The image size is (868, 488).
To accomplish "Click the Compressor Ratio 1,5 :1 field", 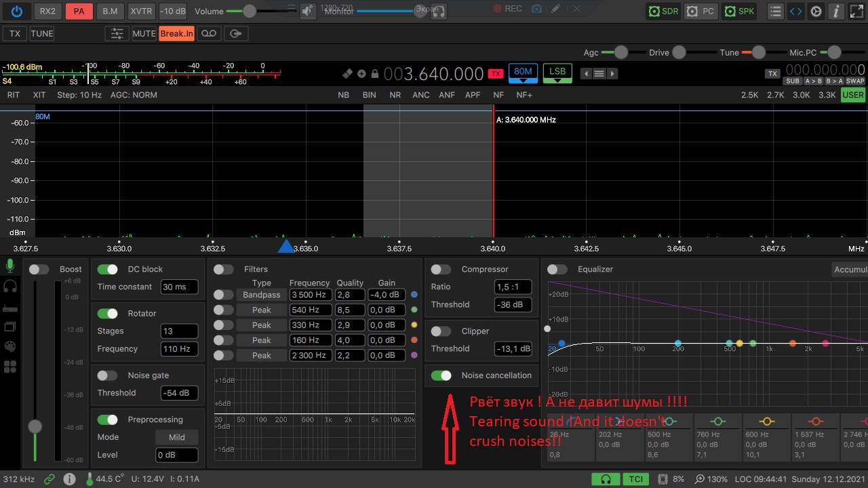I will coord(513,287).
